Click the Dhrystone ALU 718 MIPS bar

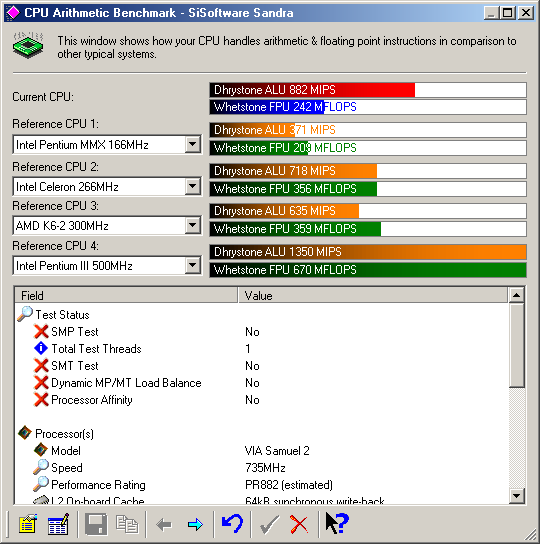tap(368, 171)
